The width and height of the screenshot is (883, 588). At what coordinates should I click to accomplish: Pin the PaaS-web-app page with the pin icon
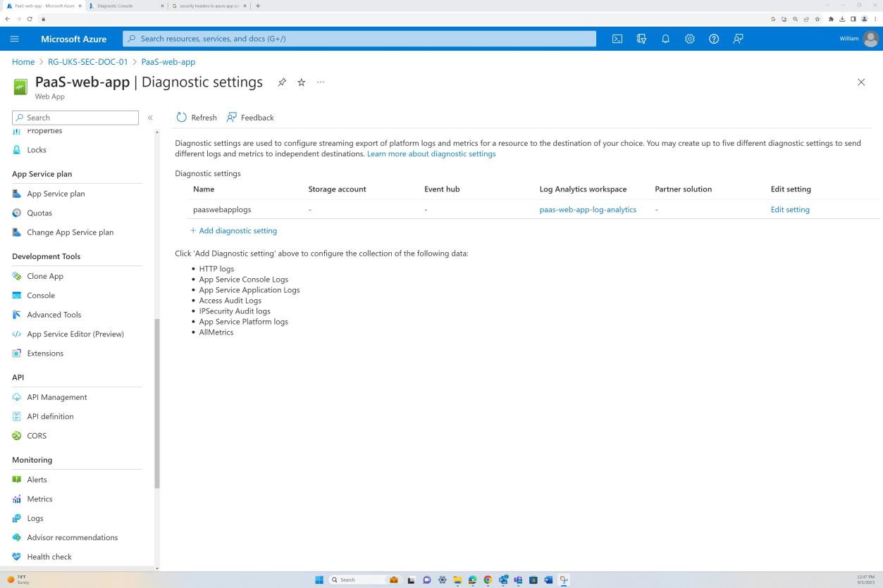point(282,82)
